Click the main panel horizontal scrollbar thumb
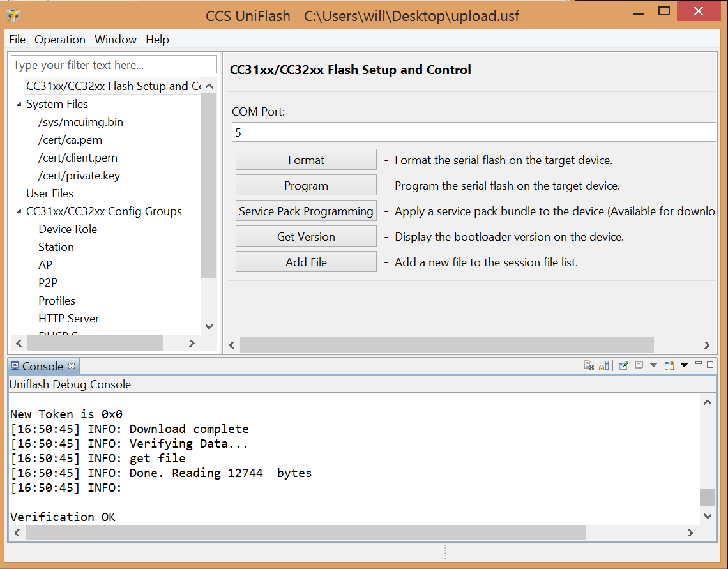The height and width of the screenshot is (569, 728). 447,345
